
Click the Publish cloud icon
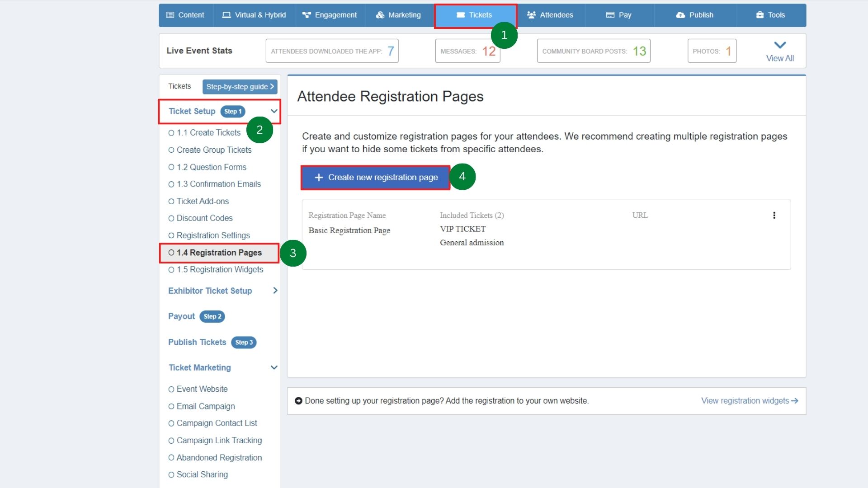(681, 15)
